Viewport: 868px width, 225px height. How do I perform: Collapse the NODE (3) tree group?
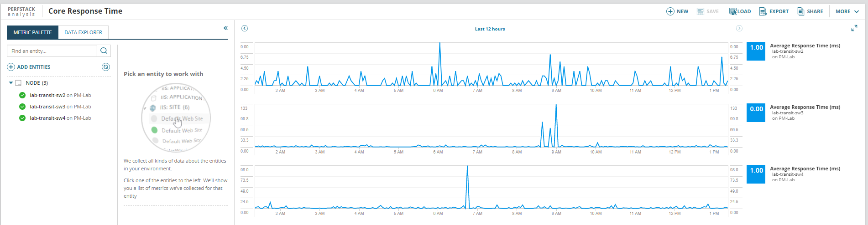click(11, 83)
